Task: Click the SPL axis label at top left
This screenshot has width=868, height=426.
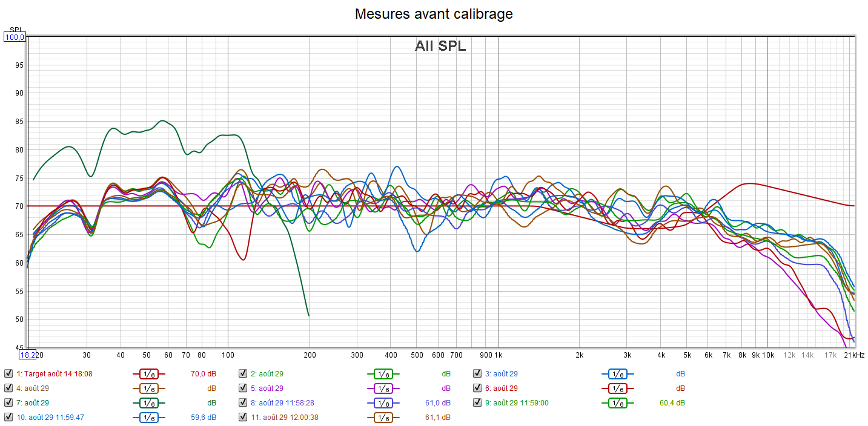Action: pos(15,30)
